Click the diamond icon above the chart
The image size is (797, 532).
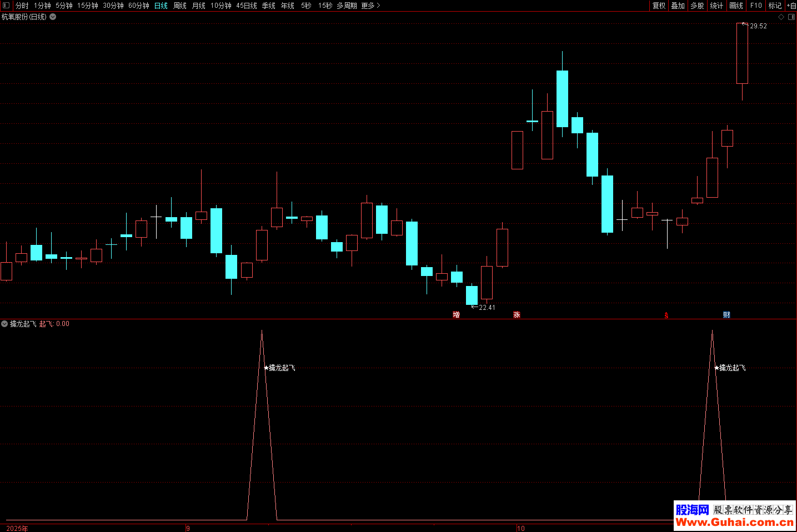pos(781,17)
